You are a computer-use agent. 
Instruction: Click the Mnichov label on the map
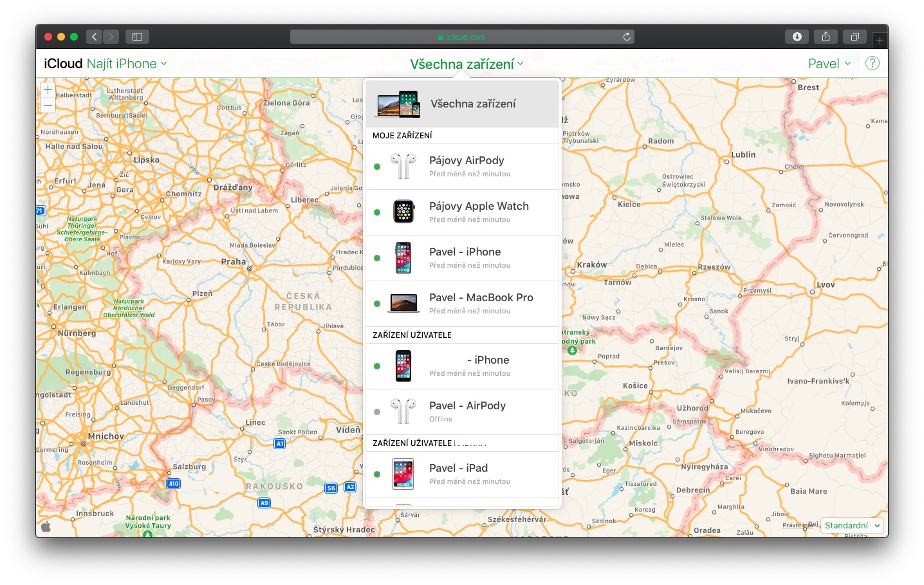[x=106, y=436]
